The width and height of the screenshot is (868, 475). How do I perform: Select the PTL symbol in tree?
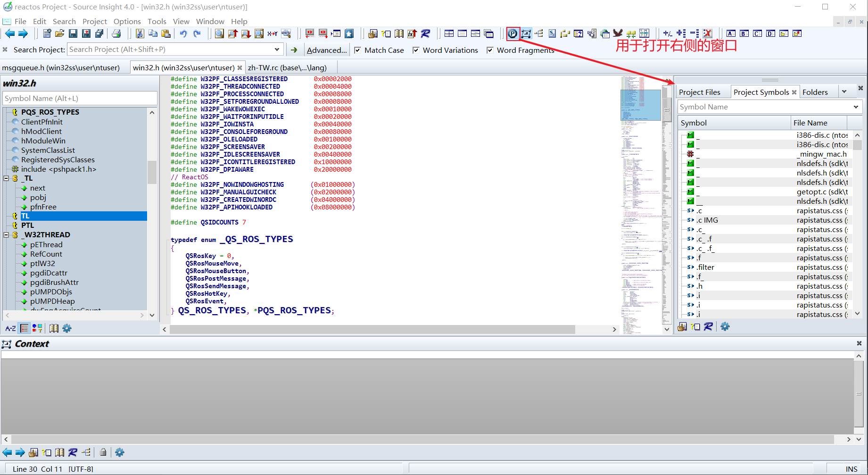27,225
